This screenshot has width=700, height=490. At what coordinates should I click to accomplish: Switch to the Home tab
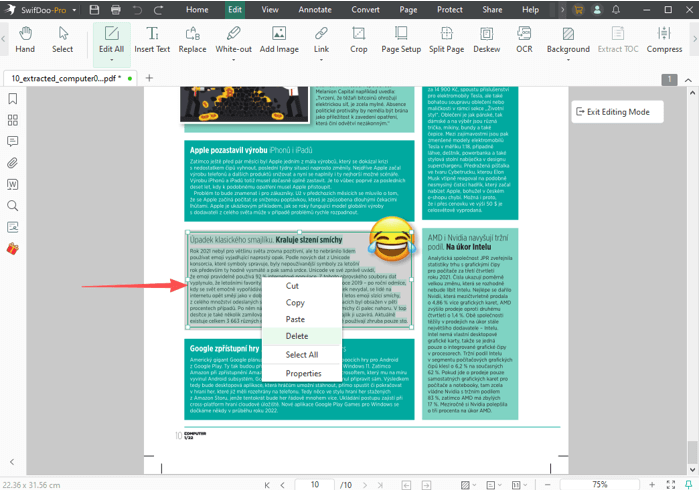(197, 10)
